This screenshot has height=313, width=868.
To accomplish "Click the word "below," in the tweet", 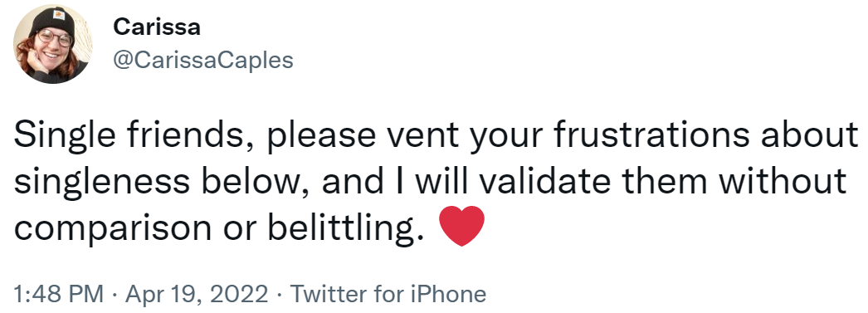I will (256, 182).
